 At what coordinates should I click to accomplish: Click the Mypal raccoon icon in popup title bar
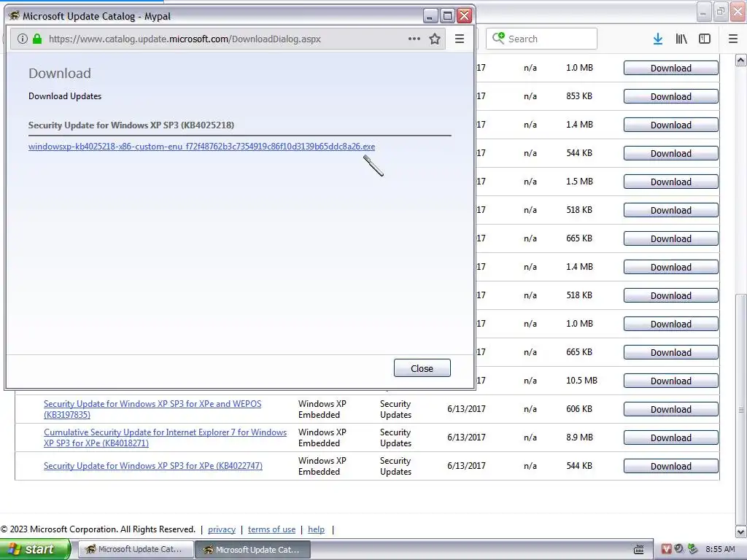[15, 15]
